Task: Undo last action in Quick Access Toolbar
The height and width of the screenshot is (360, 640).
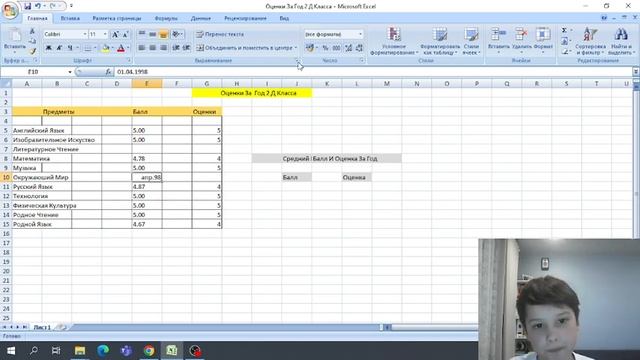Action: point(38,6)
